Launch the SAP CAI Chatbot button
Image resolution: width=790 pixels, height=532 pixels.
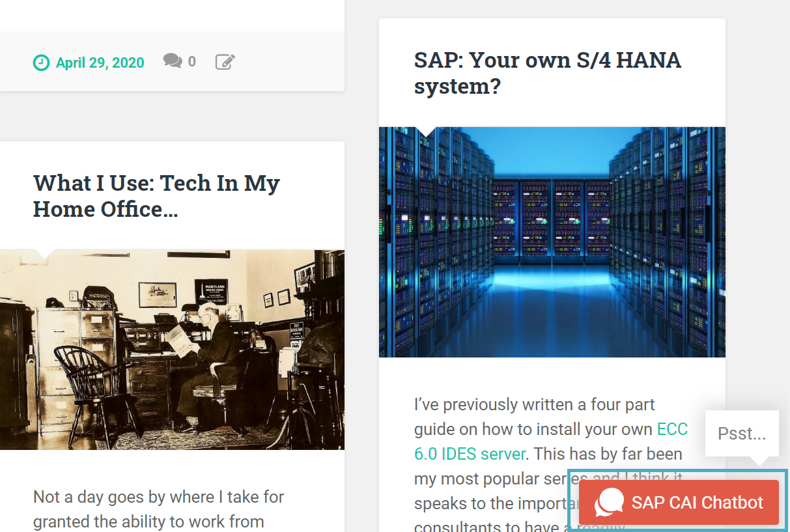679,502
